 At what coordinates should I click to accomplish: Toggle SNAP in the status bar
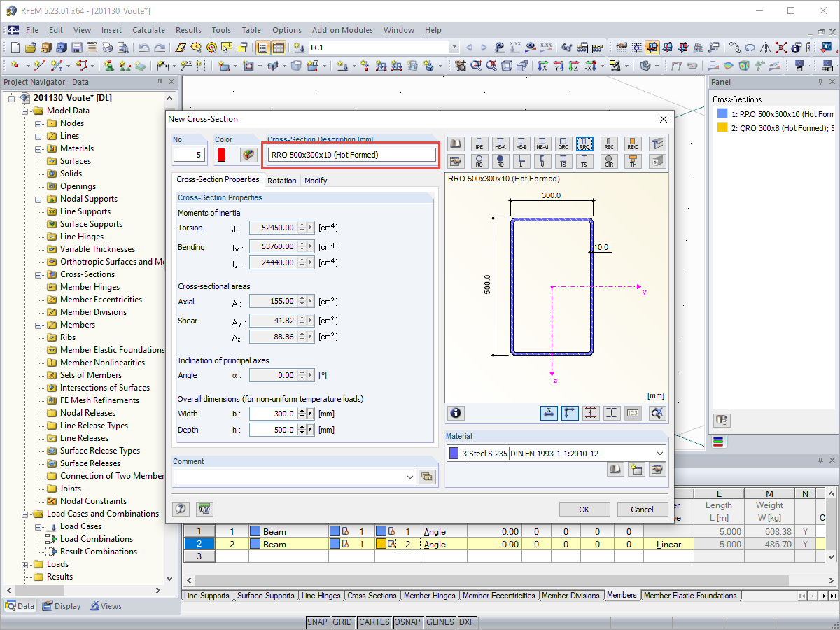317,622
